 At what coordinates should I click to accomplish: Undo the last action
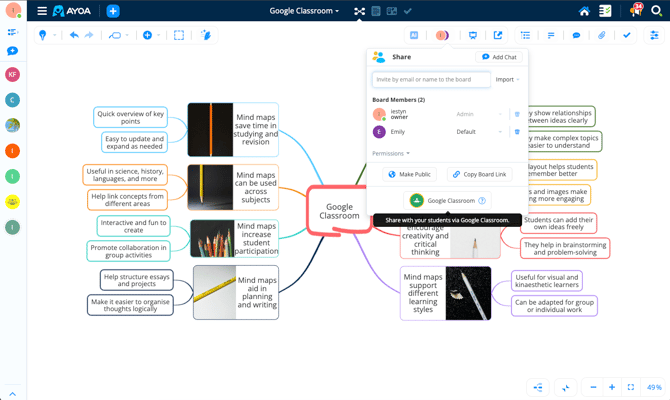(x=74, y=35)
